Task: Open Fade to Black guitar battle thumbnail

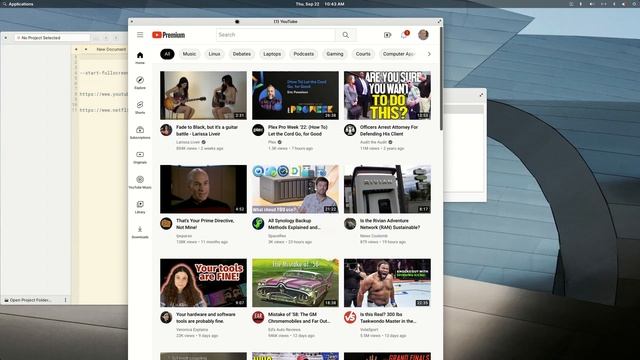Action: pos(203,96)
